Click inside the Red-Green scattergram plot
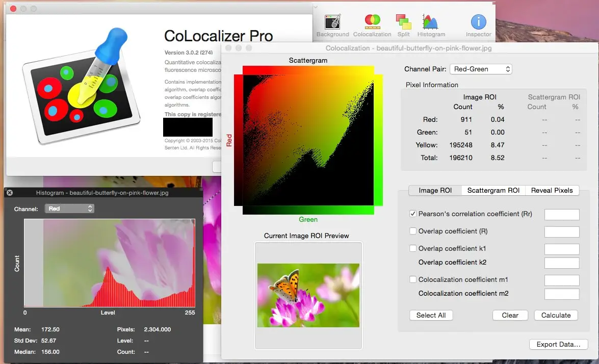The width and height of the screenshot is (599, 364). (308, 140)
